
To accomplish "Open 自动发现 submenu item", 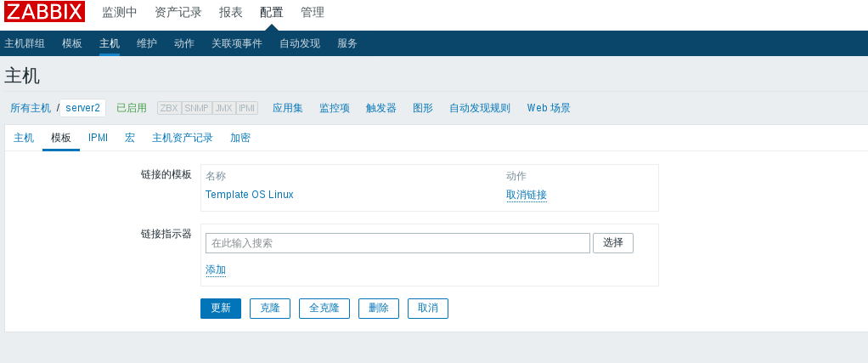I will tap(300, 44).
